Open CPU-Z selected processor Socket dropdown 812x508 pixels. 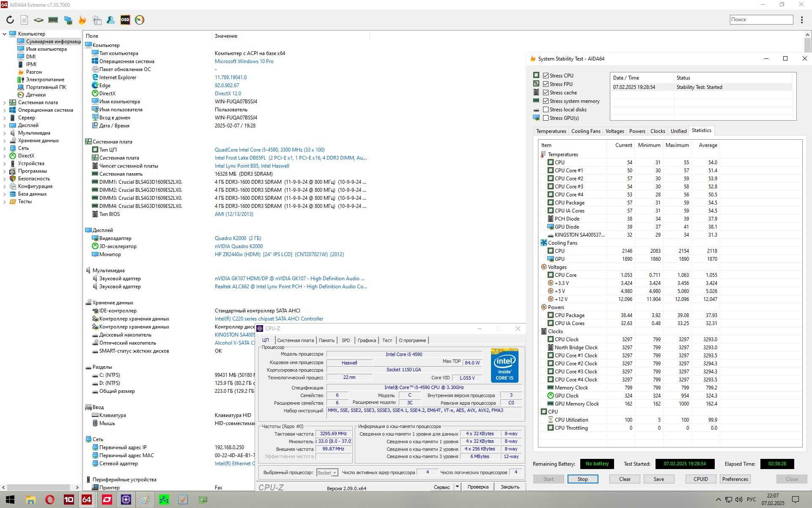point(327,472)
